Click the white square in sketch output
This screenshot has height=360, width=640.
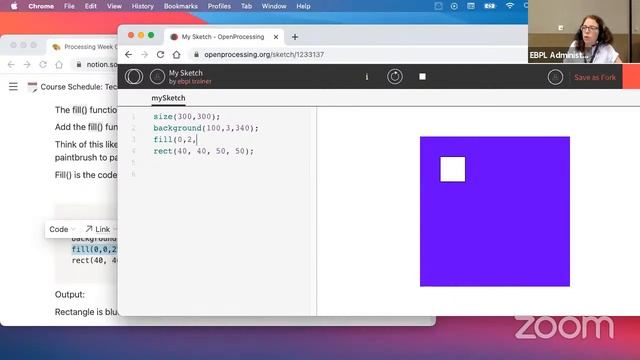[x=453, y=169]
